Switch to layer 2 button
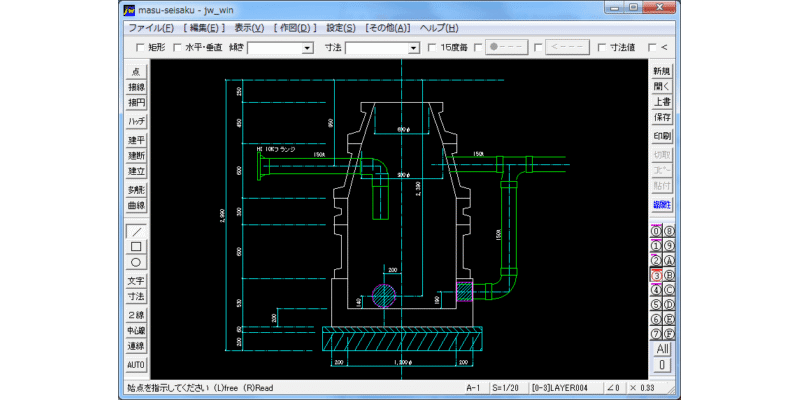Image resolution: width=800 pixels, height=400 pixels. pyautogui.click(x=656, y=260)
